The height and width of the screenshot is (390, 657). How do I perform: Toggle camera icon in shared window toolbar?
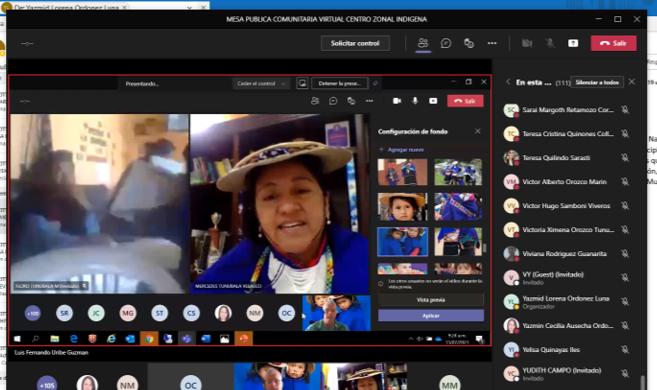397,101
